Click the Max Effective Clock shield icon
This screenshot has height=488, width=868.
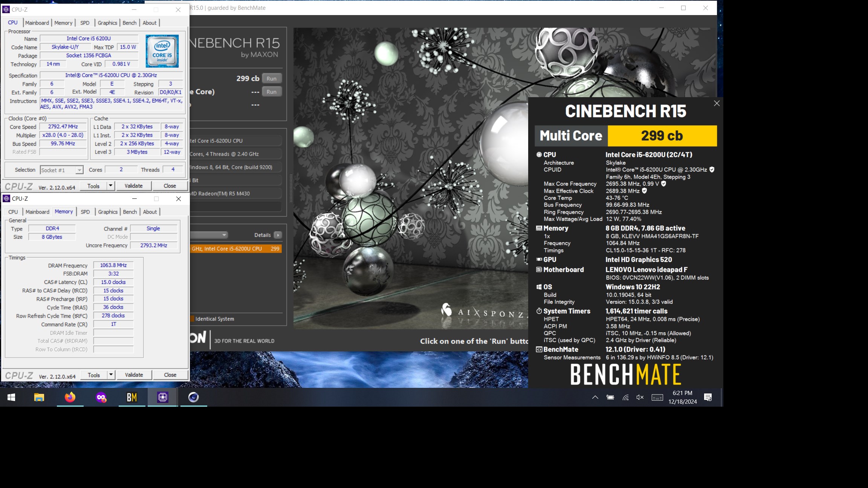point(644,191)
